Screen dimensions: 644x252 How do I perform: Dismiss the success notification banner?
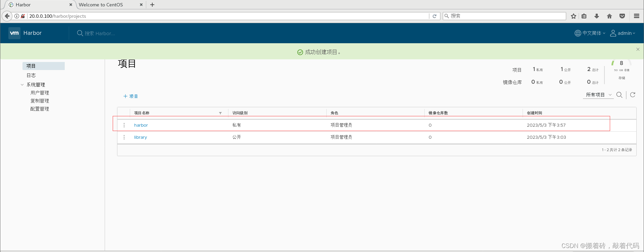coord(638,49)
